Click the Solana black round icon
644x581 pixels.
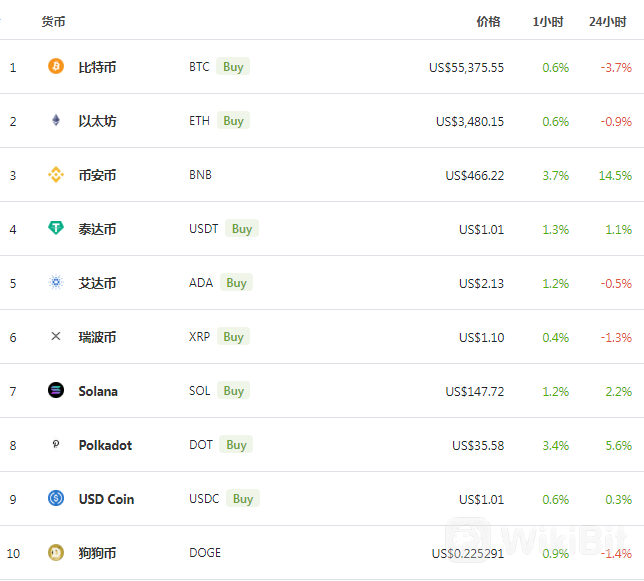pos(56,390)
